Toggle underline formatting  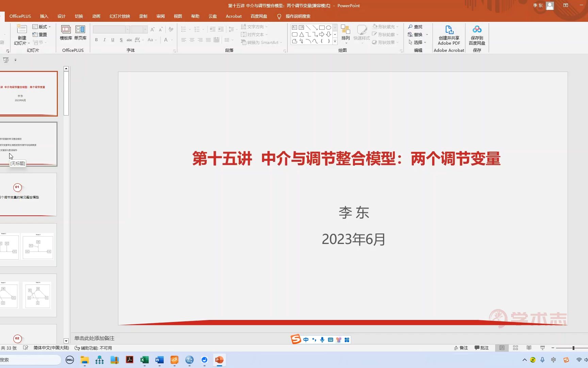(x=113, y=40)
